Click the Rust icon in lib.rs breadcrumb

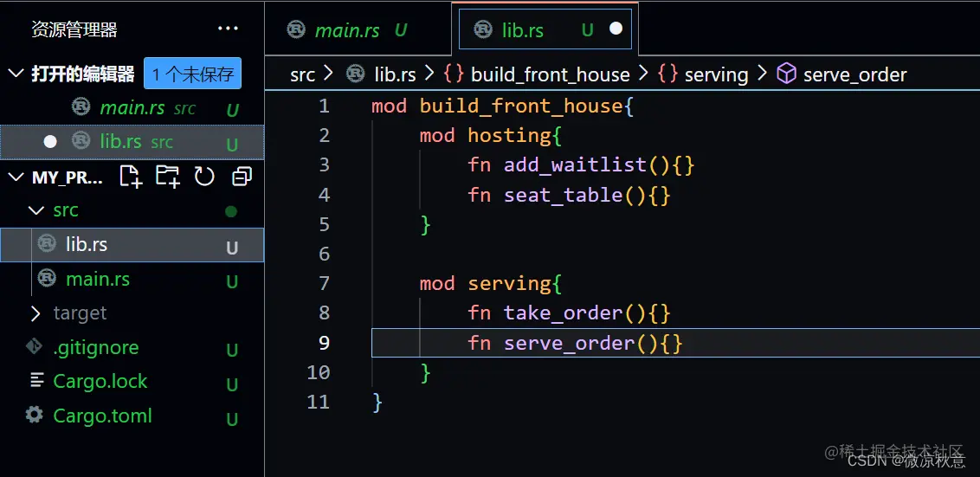pyautogui.click(x=356, y=74)
